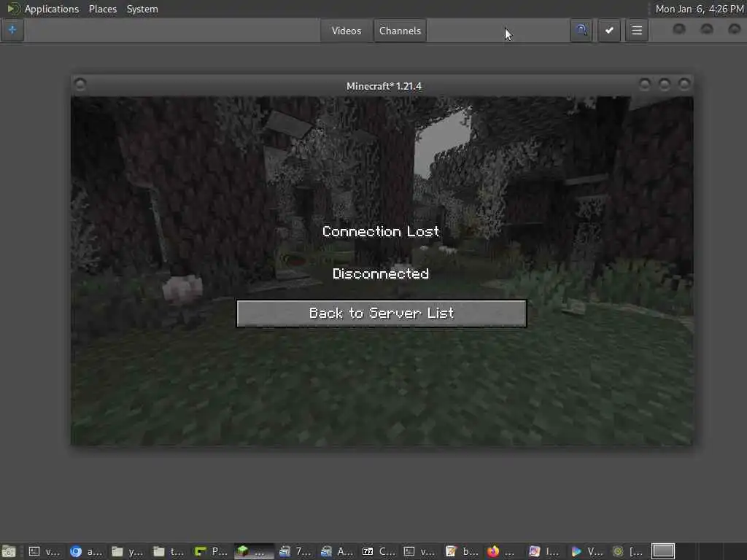Open the Firefox taskbar entry
Screen dimensions: 747x560
[x=502, y=551]
